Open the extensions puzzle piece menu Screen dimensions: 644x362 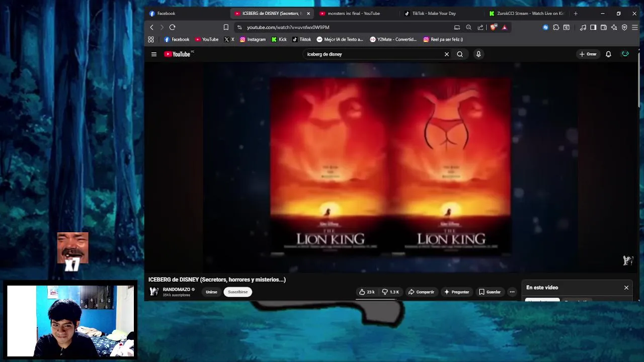556,27
